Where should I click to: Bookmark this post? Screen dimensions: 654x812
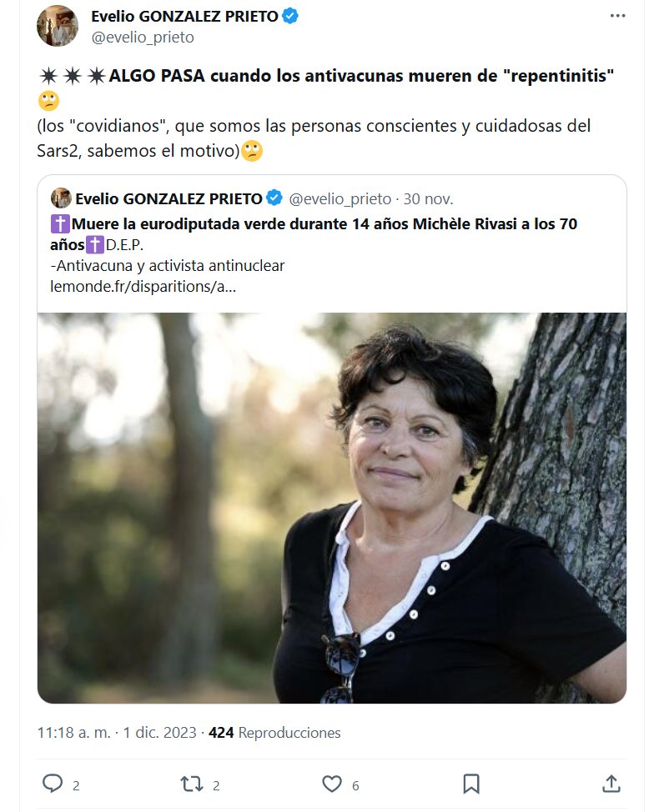pyautogui.click(x=470, y=784)
